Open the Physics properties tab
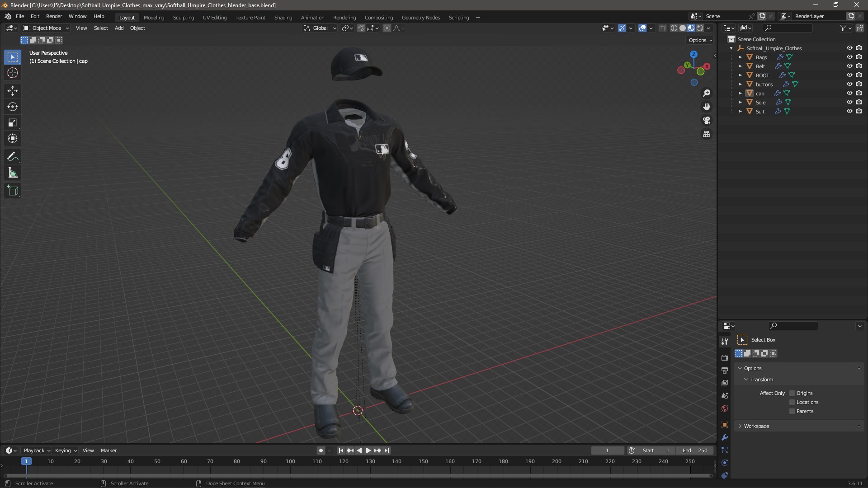The image size is (868, 488). pyautogui.click(x=725, y=463)
